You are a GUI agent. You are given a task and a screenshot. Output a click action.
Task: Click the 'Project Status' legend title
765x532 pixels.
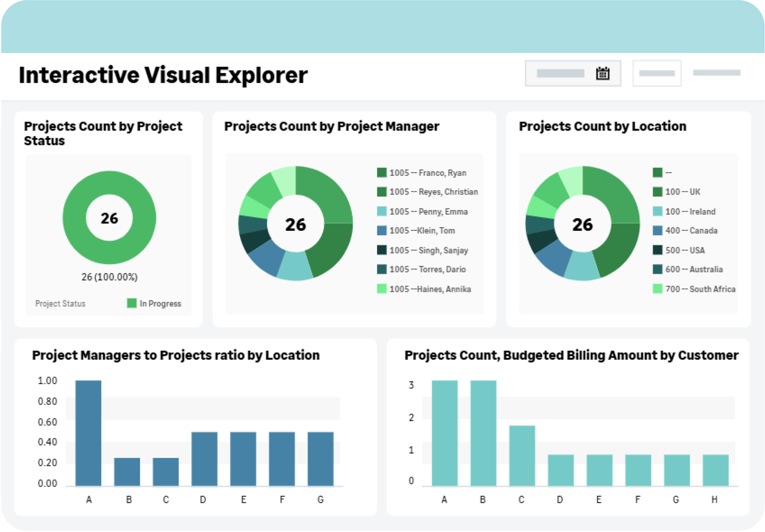click(60, 303)
